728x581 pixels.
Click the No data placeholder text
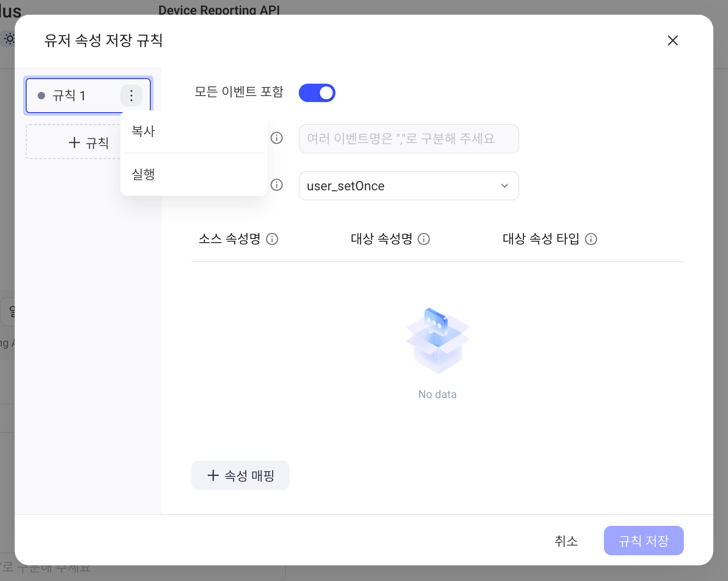pyautogui.click(x=438, y=394)
